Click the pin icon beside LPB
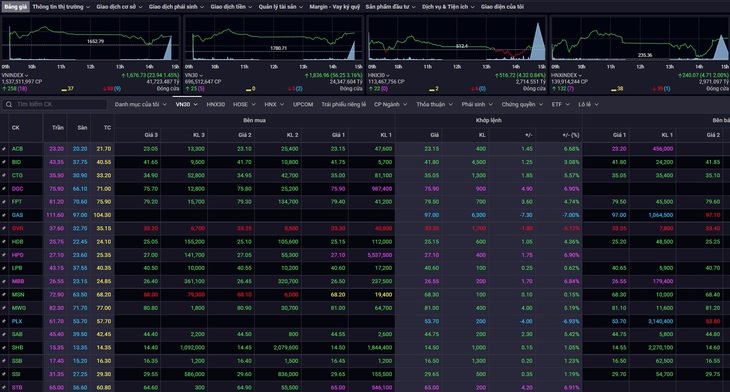The width and height of the screenshot is (730, 392). 4,268
